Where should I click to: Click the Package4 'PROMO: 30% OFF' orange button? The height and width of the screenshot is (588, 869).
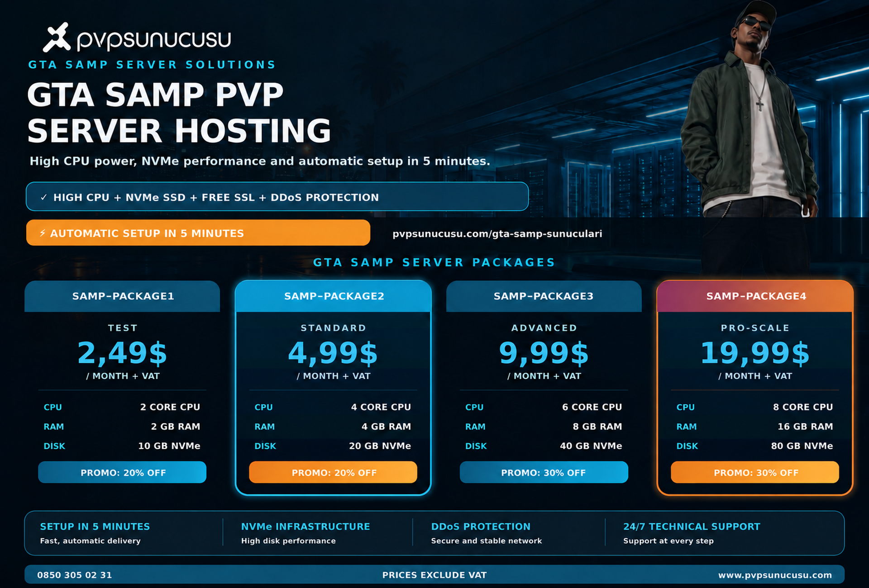pos(755,472)
